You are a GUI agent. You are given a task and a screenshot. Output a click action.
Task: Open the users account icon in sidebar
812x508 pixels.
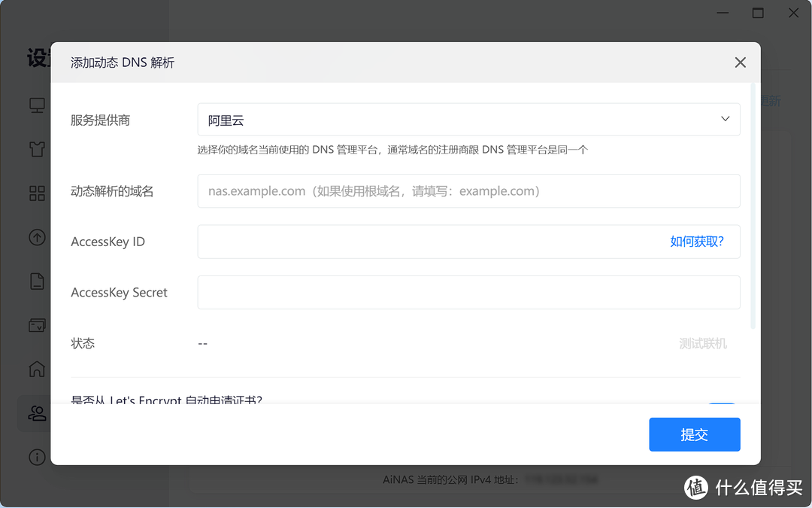tap(37, 412)
